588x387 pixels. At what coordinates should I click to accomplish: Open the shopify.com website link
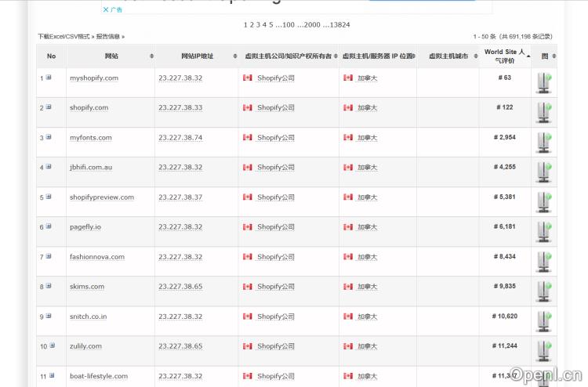(89, 108)
